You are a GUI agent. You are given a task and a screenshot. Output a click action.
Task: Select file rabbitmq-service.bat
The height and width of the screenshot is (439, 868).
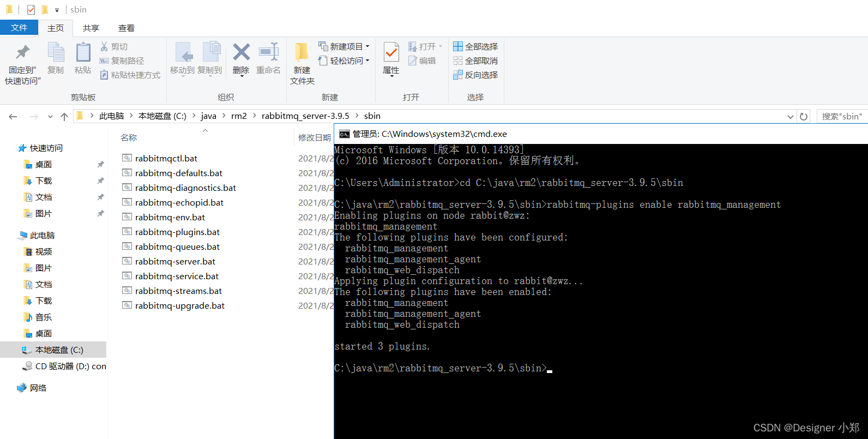tap(177, 276)
